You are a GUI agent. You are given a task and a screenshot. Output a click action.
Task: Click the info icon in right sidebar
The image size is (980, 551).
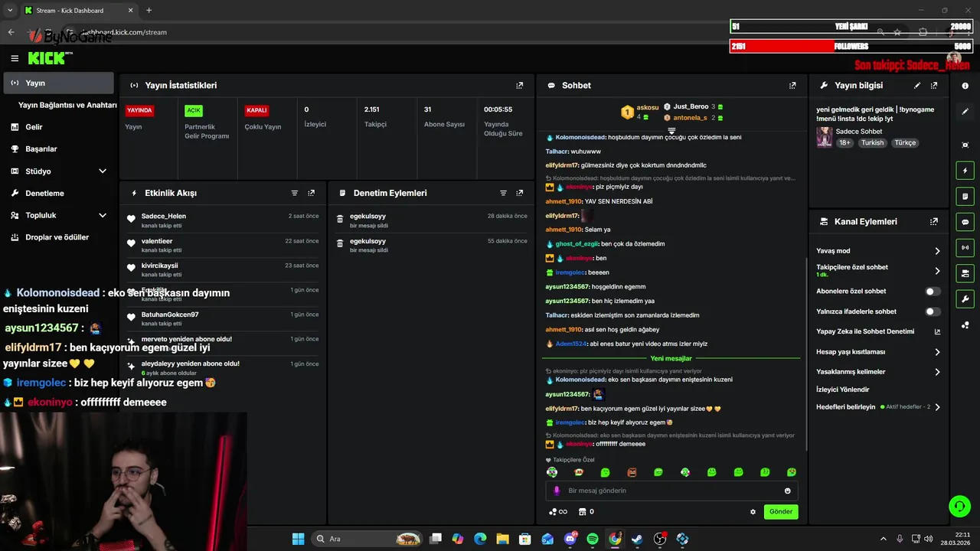[x=965, y=86]
